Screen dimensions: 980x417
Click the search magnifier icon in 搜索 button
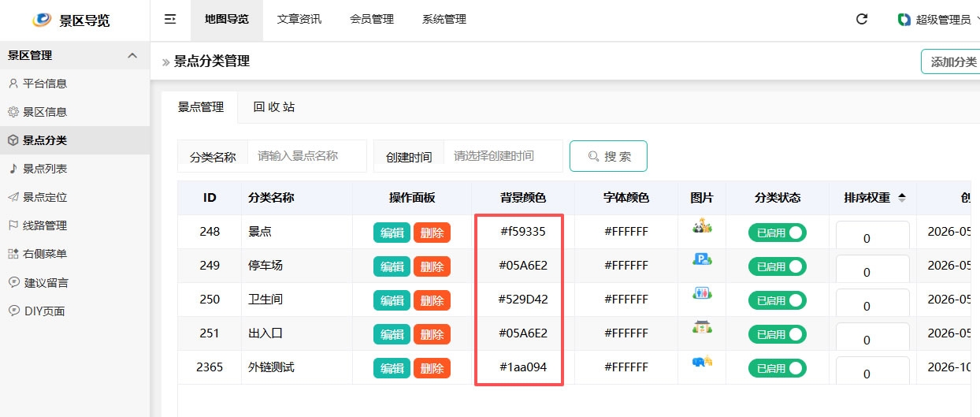[594, 156]
